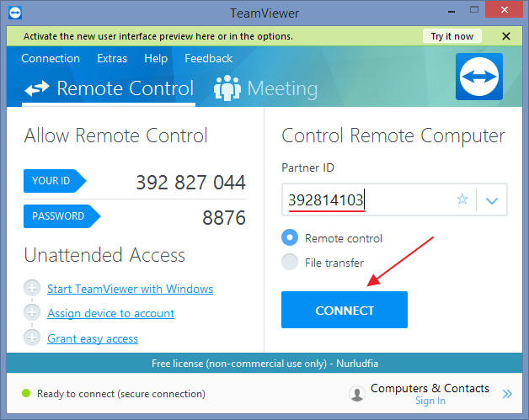Image resolution: width=529 pixels, height=420 pixels.
Task: Switch to the Meeting tab
Action: point(266,88)
